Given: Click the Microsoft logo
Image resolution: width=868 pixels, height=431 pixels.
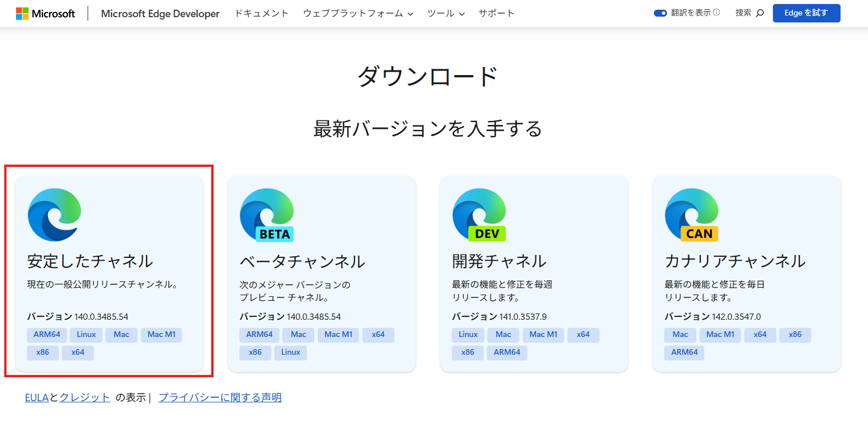Looking at the screenshot, I should click(45, 13).
